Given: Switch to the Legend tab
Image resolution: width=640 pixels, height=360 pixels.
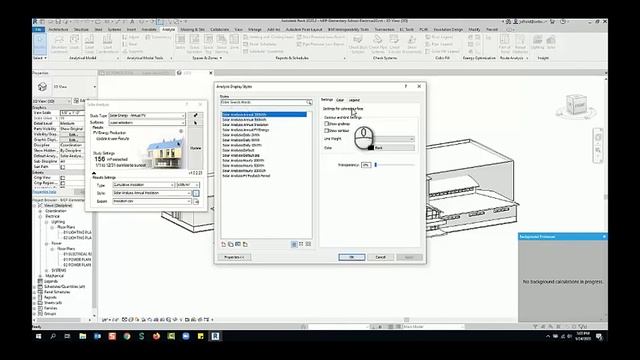Looking at the screenshot, I should pyautogui.click(x=354, y=100).
